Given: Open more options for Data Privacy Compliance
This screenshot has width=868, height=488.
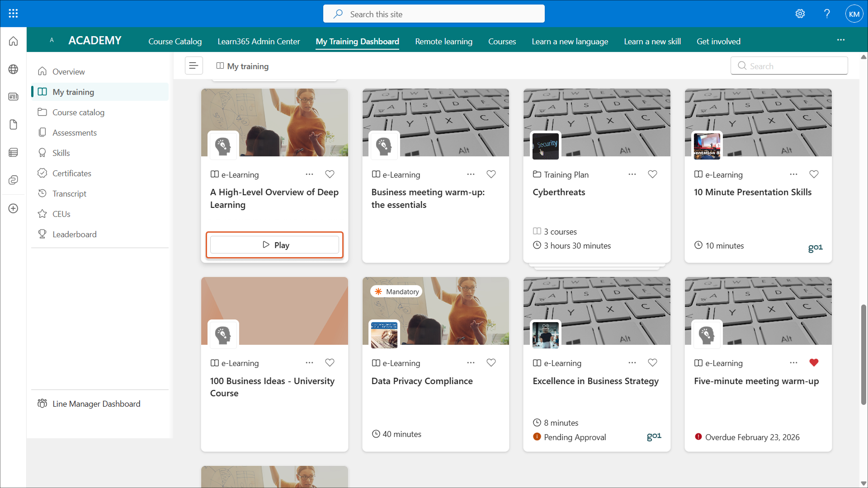Looking at the screenshot, I should pyautogui.click(x=471, y=362).
